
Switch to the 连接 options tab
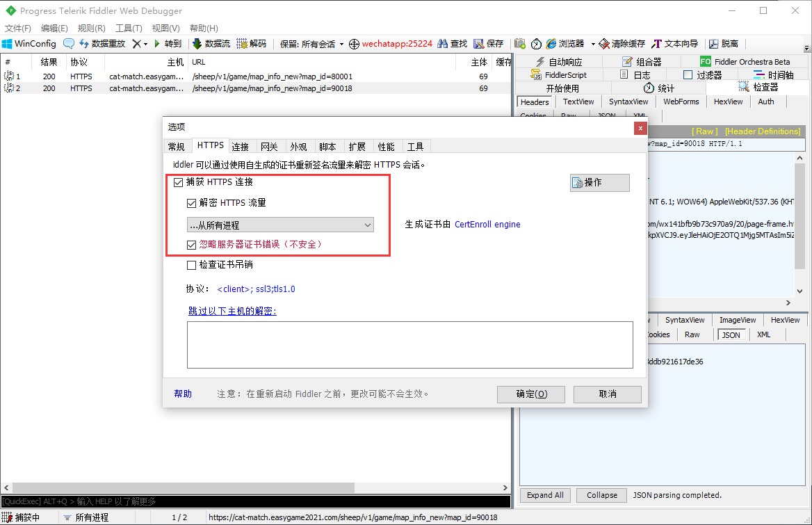pyautogui.click(x=241, y=147)
